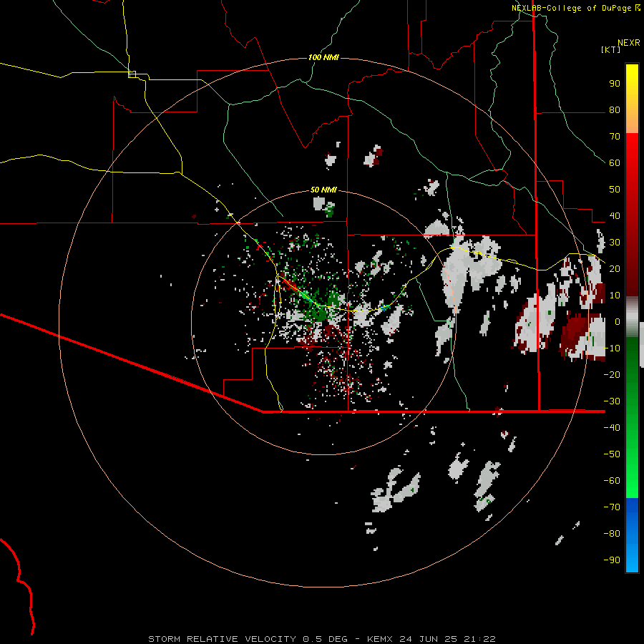Image resolution: width=644 pixels, height=644 pixels.
Task: Click the -10 knot scale label
Action: pyautogui.click(x=612, y=348)
